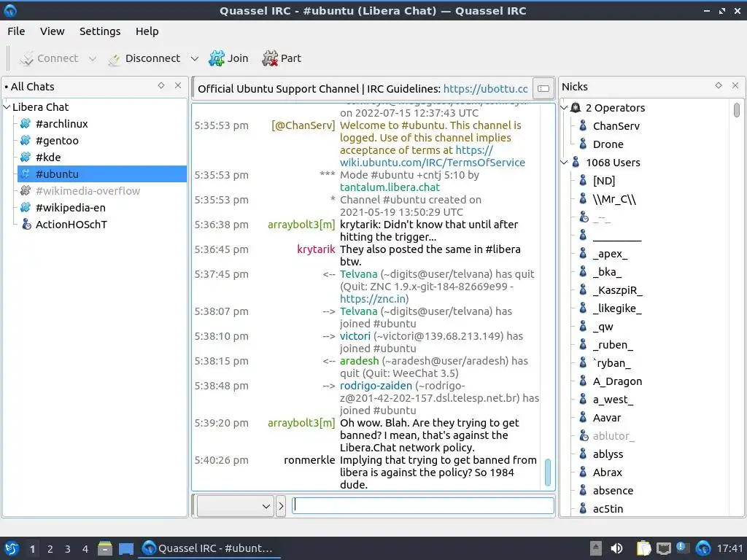
Task: Click the show desktop taskbar icon
Action: [x=125, y=548]
